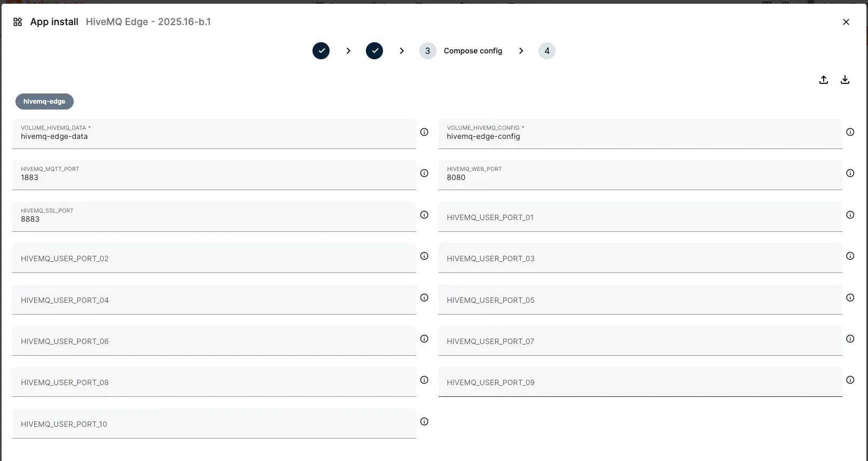Show info for HIVEMQ_USER_PORT_08
This screenshot has width=868, height=461.
[x=424, y=380]
